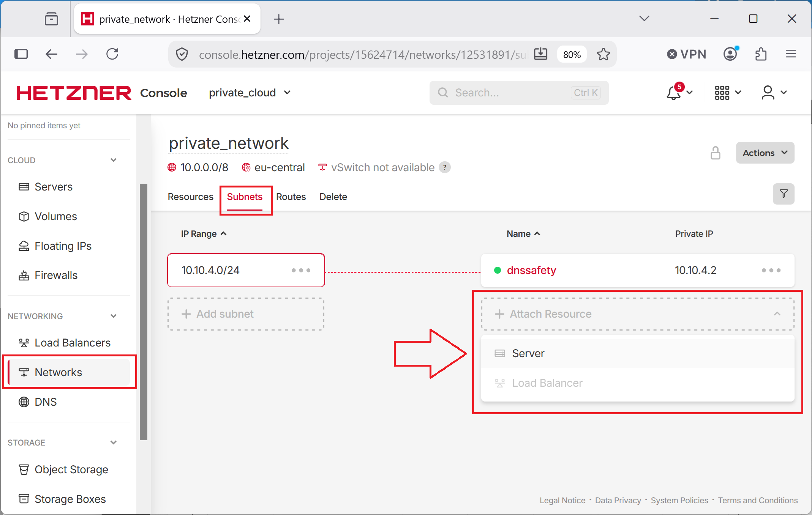Click the eu-central zone label
Image resolution: width=812 pixels, height=515 pixels.
click(x=280, y=167)
